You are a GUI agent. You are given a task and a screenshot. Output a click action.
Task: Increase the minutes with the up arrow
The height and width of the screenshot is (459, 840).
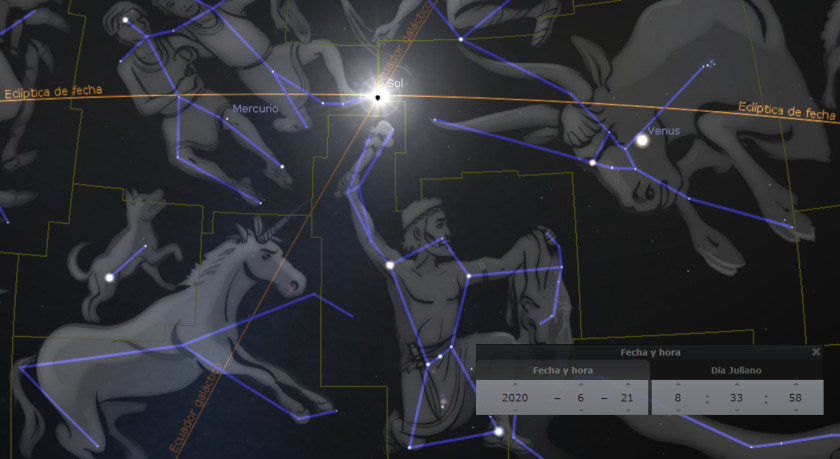[x=736, y=384]
